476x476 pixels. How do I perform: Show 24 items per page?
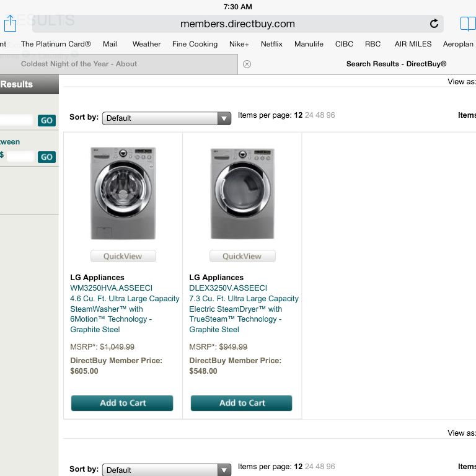point(309,115)
